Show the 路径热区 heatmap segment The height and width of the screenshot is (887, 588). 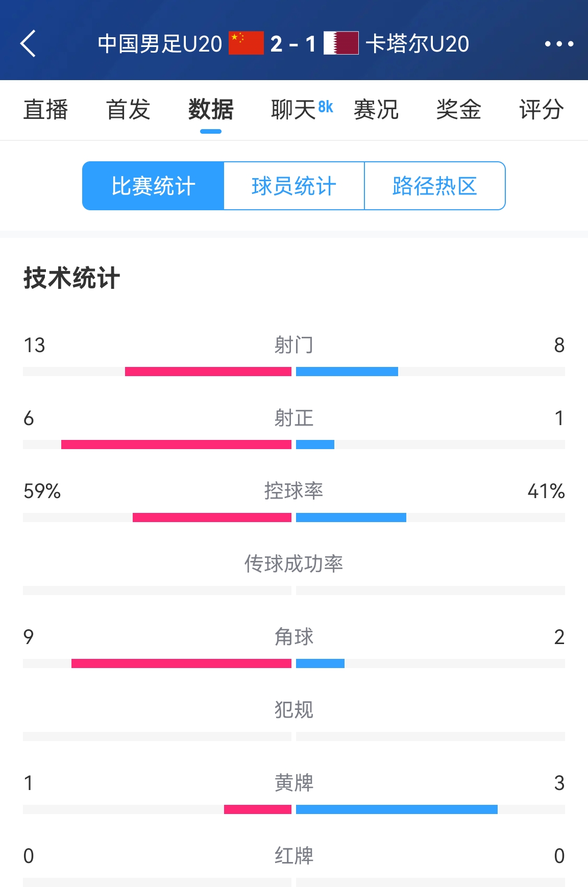(x=435, y=186)
